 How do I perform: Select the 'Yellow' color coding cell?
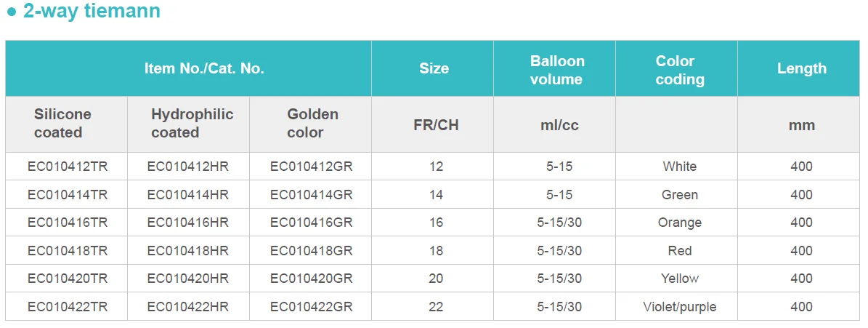[x=679, y=279]
